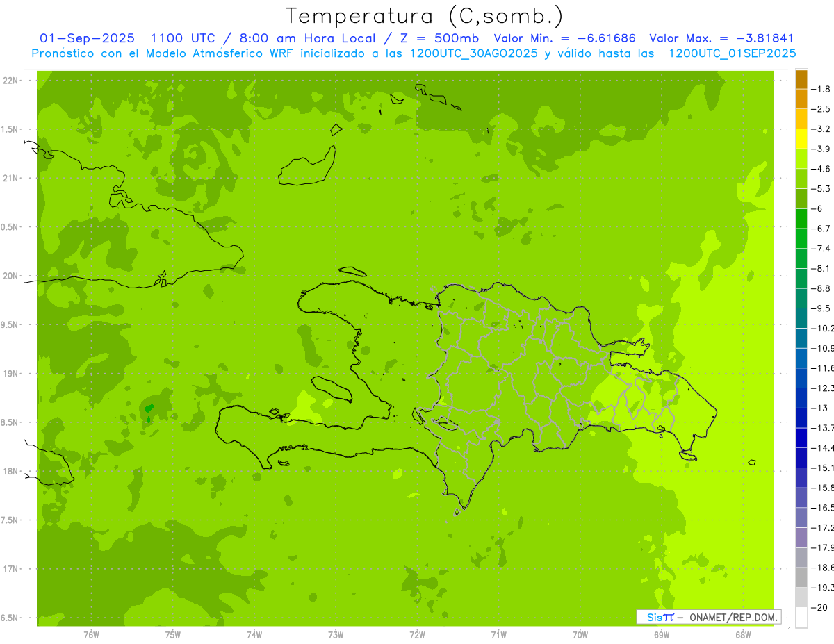Viewport: 834px width, 644px height.
Task: Click the "68W" longitude label
Action: pyautogui.click(x=743, y=634)
